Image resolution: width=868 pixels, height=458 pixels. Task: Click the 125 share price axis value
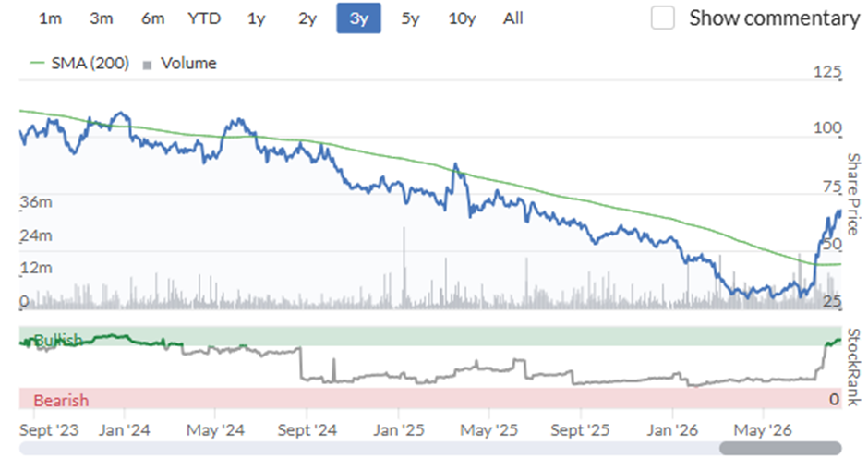pos(827,71)
